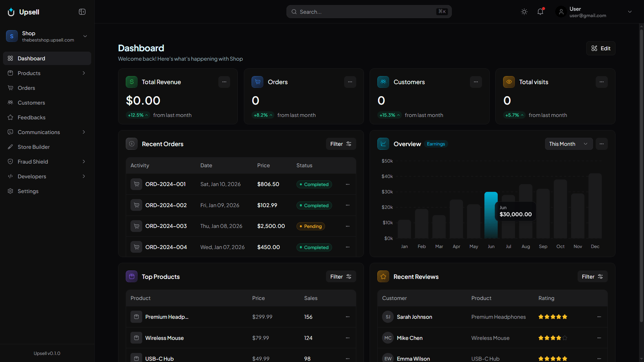Viewport: 644px width, 362px height.
Task: Select the Store Builder sidebar icon
Action: [x=10, y=147]
